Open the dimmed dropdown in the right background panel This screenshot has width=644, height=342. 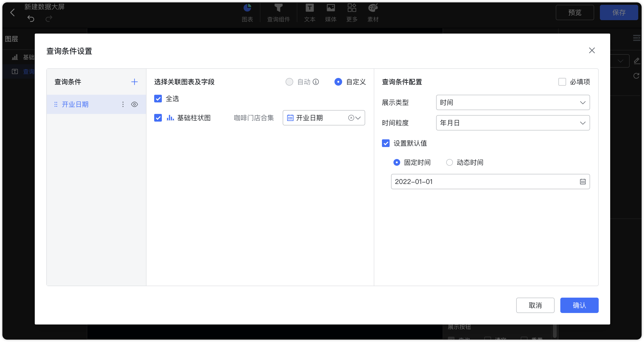point(620,61)
